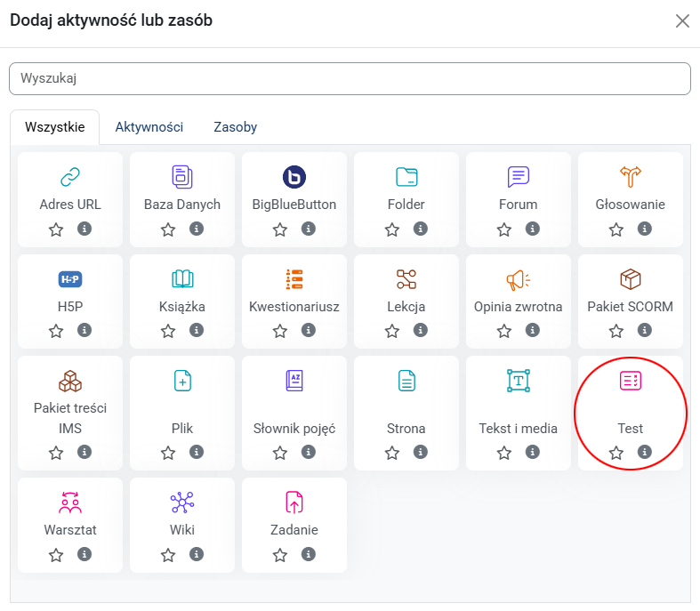Focus the Wyszukaj search field
Image resolution: width=700 pixels, height=611 pixels.
coord(350,78)
